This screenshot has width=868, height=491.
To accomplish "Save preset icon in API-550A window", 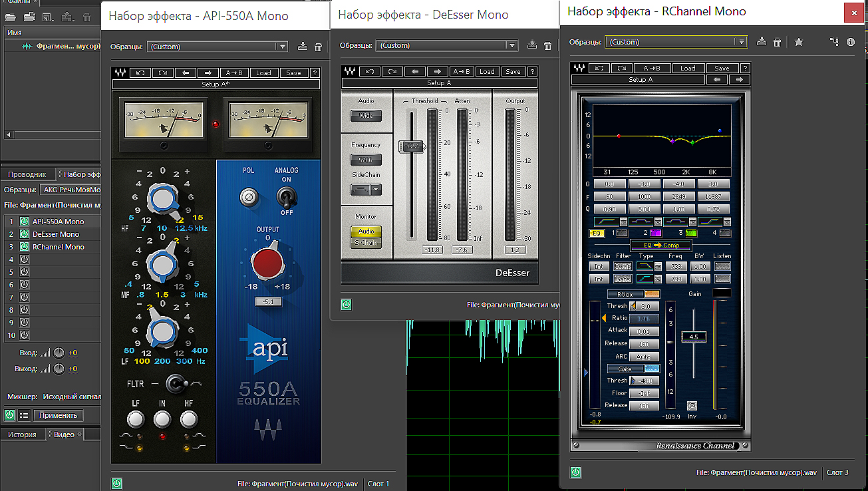I will pyautogui.click(x=303, y=47).
